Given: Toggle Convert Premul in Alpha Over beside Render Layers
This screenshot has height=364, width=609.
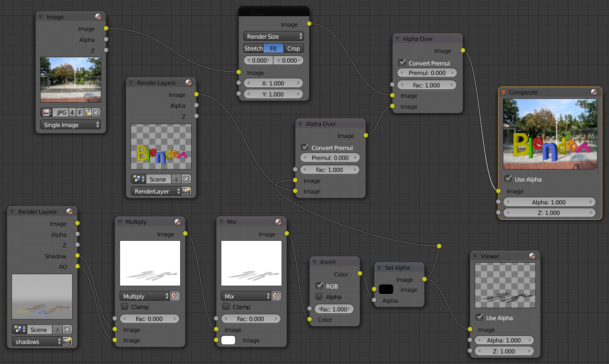Looking at the screenshot, I should tap(305, 148).
